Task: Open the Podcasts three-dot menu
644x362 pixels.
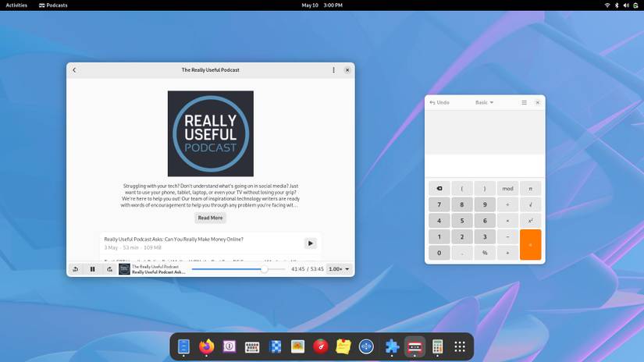Action: click(333, 70)
